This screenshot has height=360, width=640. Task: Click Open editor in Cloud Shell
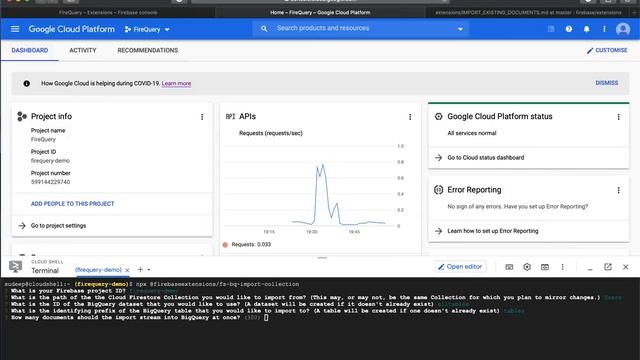pyautogui.click(x=460, y=267)
